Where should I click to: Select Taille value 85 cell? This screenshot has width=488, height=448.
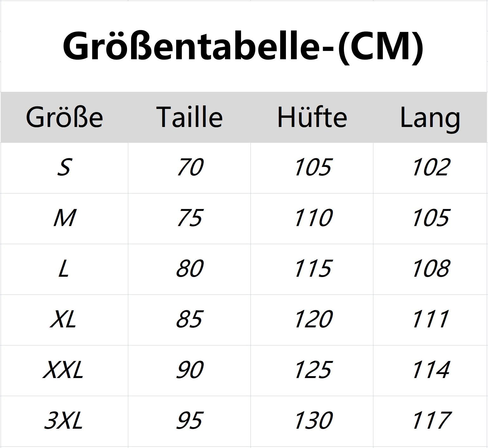(x=189, y=320)
